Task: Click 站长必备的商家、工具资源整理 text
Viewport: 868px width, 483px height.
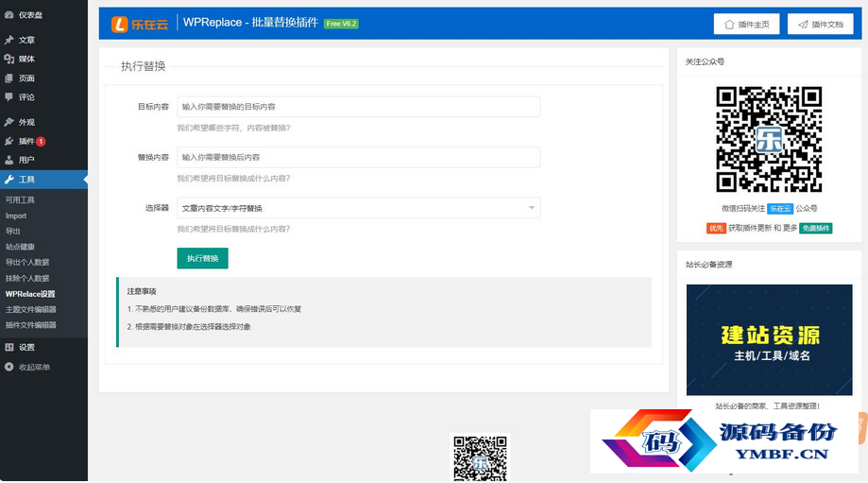Action: [x=767, y=406]
